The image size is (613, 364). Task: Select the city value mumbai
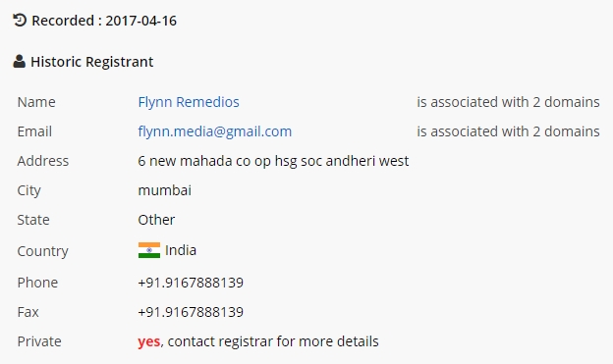165,190
